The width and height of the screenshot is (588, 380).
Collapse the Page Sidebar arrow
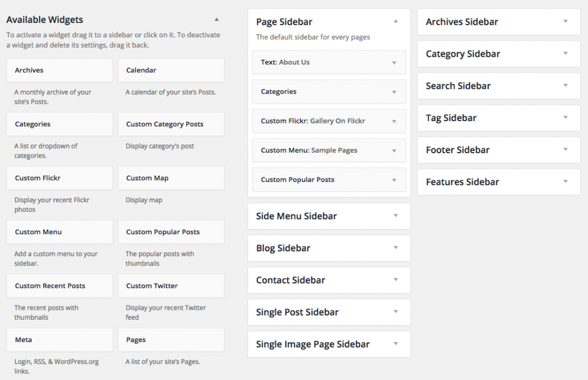[396, 21]
